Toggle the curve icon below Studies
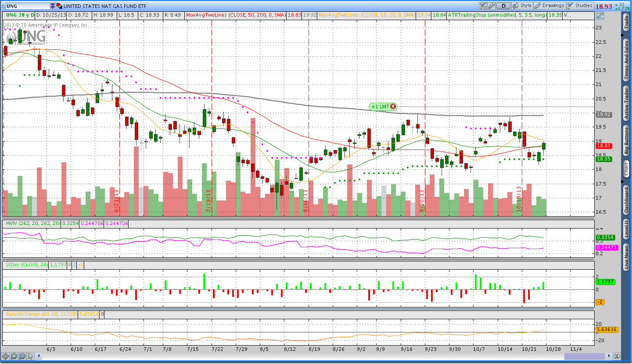632x364 pixels. coord(600,15)
